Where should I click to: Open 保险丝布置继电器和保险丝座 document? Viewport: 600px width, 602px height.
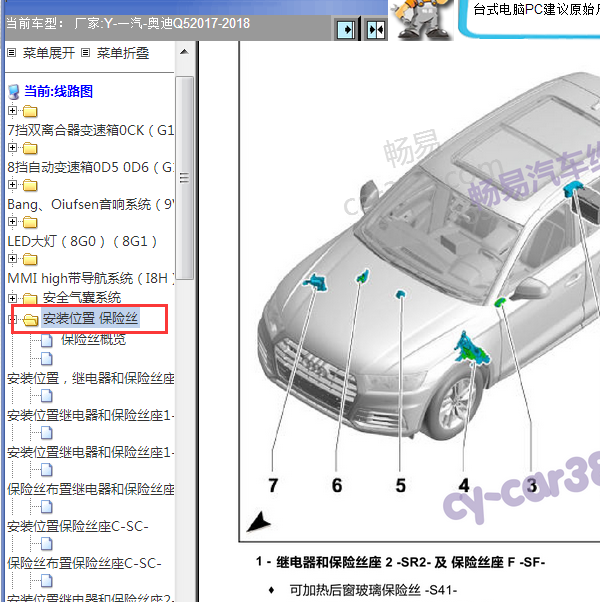pyautogui.click(x=91, y=489)
